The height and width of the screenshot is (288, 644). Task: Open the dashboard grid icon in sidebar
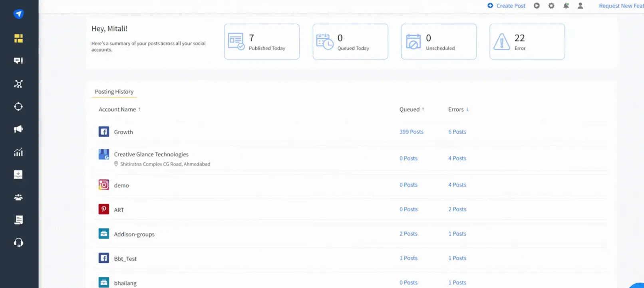click(x=18, y=38)
